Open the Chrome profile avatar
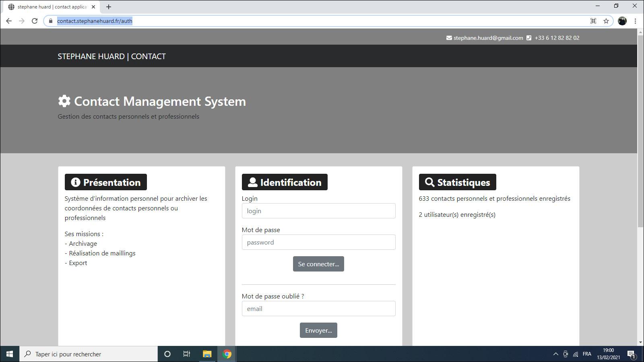644x362 pixels. point(622,21)
